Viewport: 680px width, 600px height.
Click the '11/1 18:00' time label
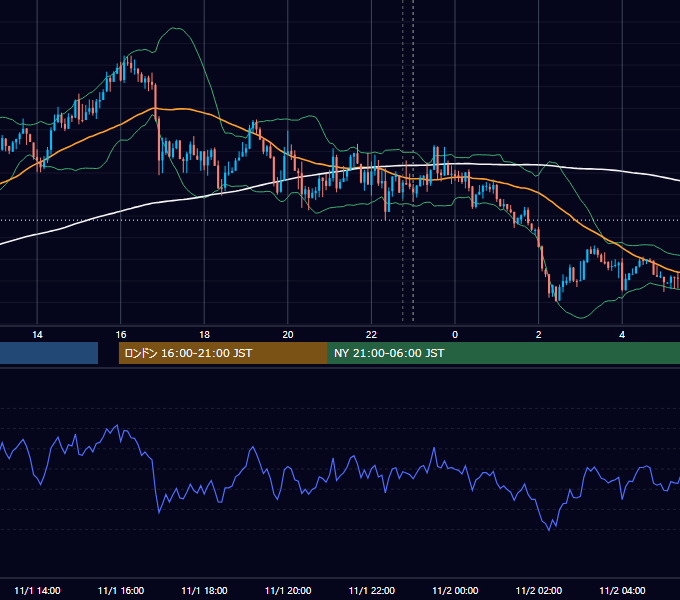pos(204,590)
